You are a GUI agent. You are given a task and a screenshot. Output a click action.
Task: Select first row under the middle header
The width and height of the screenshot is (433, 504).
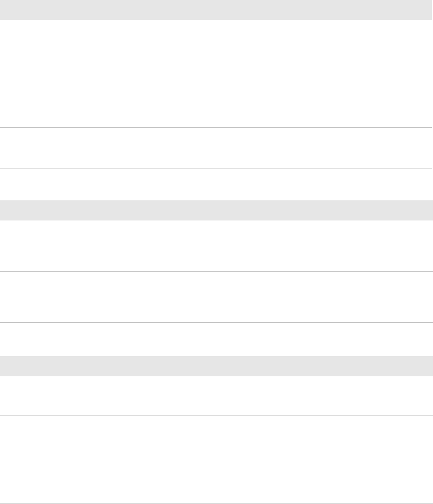(x=216, y=246)
